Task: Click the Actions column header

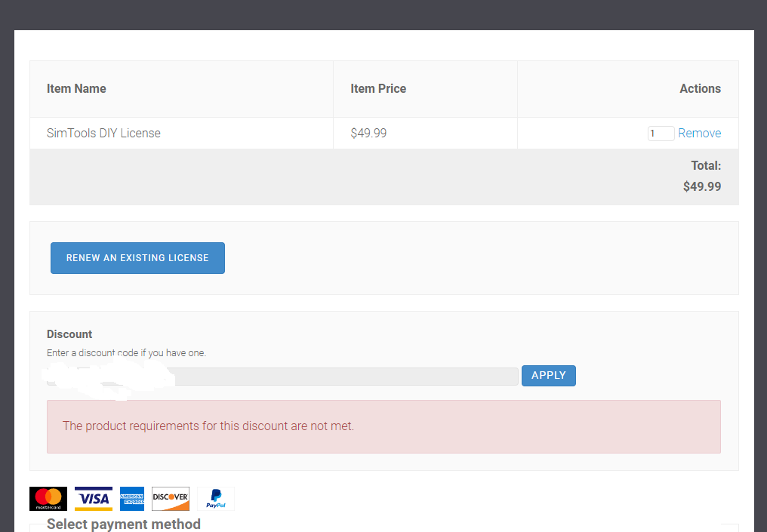Action: (700, 88)
